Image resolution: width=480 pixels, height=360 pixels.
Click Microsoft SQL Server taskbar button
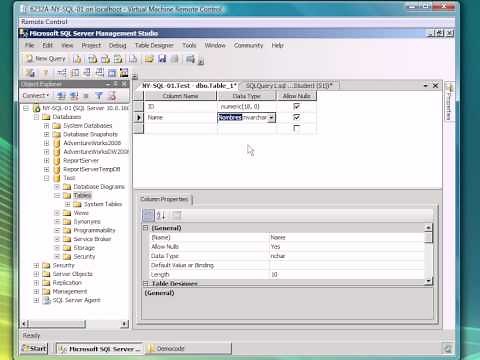100,349
